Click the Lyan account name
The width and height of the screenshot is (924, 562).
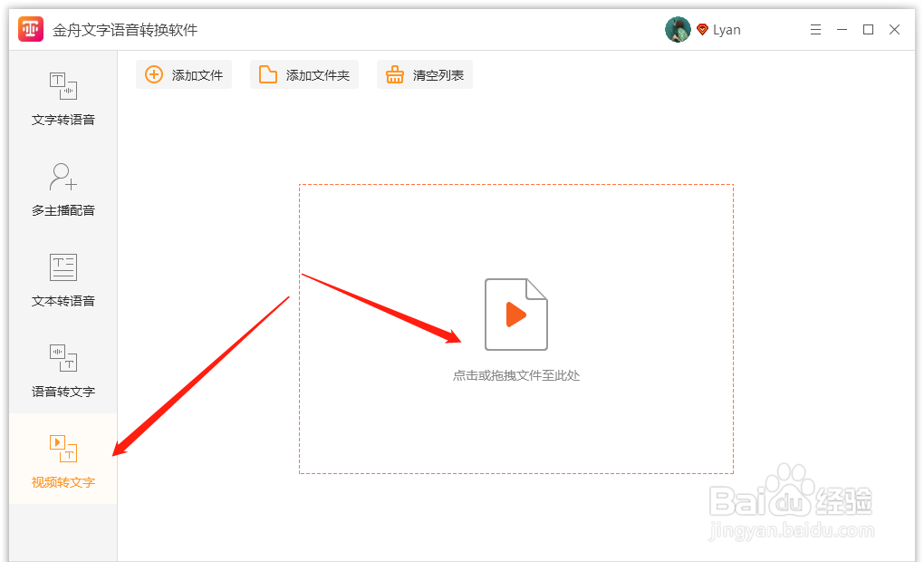click(x=727, y=29)
